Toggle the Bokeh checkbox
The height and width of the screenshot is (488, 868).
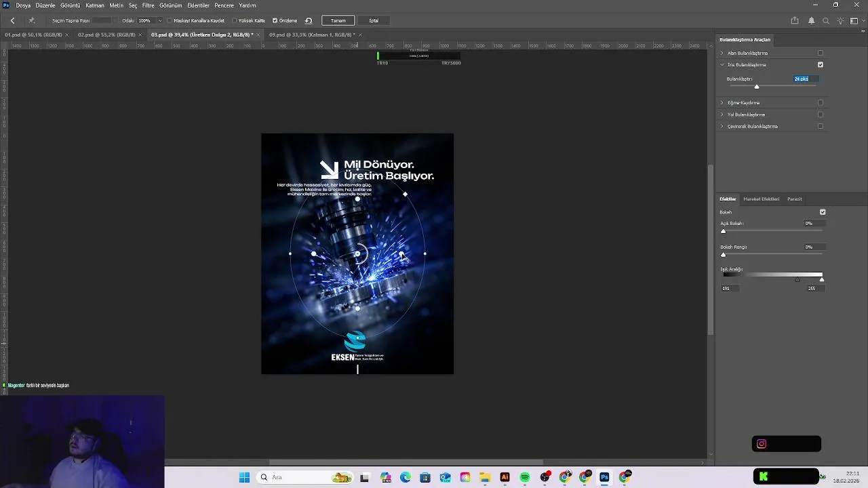pyautogui.click(x=823, y=212)
